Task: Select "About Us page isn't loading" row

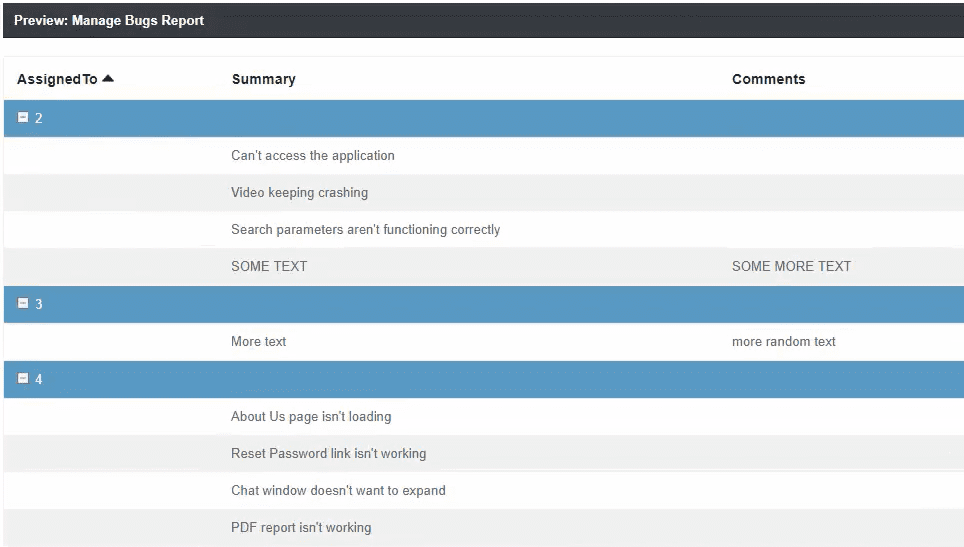Action: coord(311,417)
